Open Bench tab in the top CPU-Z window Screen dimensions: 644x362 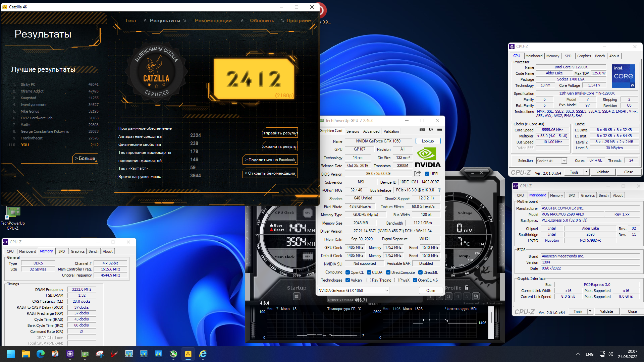click(600, 56)
